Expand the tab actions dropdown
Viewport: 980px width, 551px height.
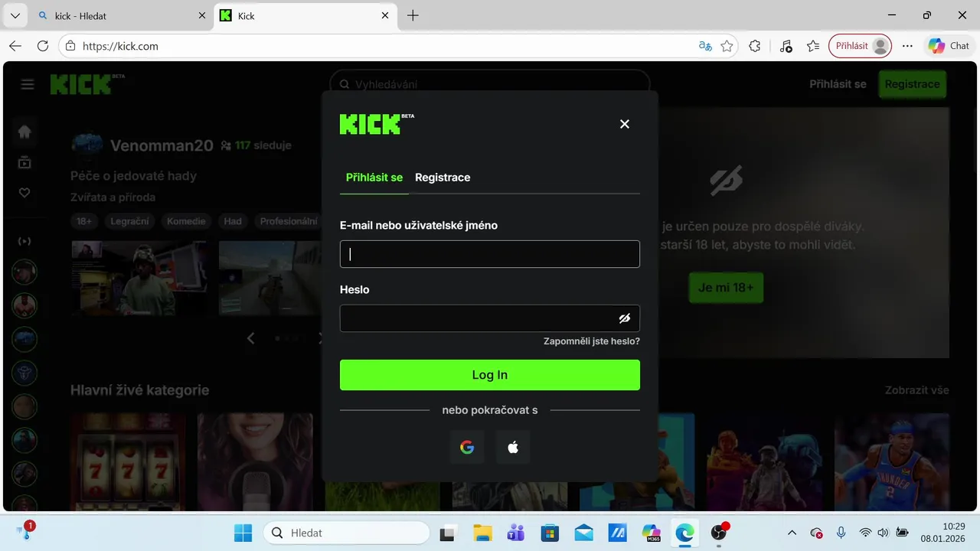point(15,15)
